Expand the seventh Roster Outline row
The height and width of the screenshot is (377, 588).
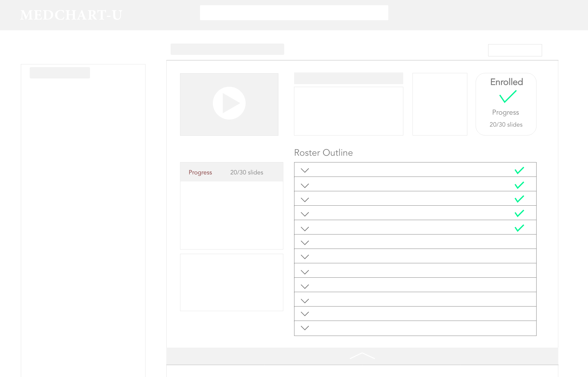pos(305,257)
